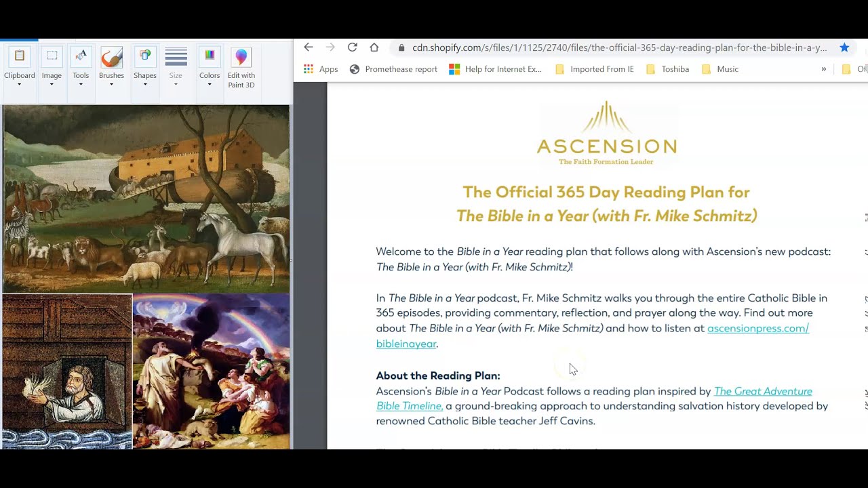Viewport: 868px width, 488px height.
Task: Expand the Colors dropdown arrow
Action: coord(210,85)
